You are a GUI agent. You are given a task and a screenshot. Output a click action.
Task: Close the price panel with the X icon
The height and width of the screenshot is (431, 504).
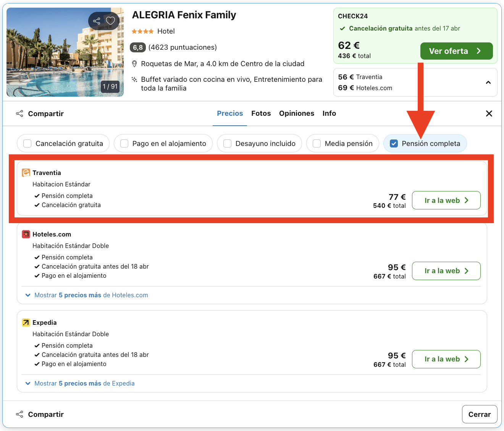pos(489,113)
